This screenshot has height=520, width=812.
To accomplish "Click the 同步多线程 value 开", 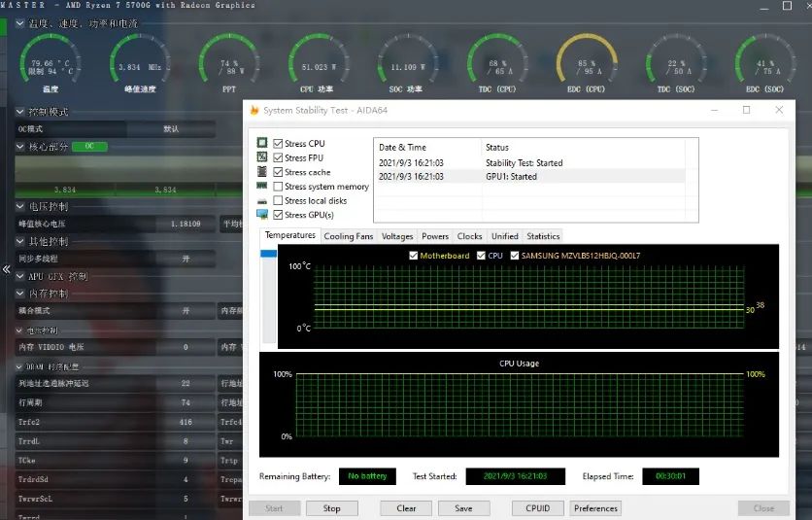I will (186, 259).
